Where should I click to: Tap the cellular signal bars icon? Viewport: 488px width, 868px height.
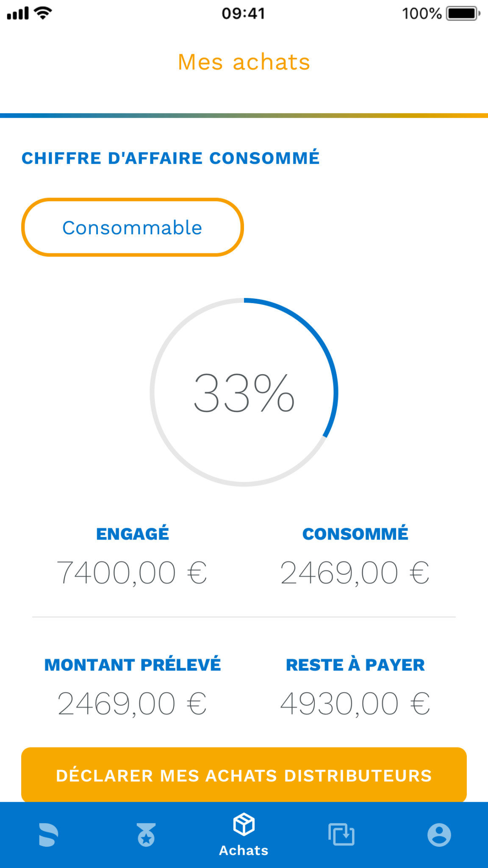[x=18, y=14]
